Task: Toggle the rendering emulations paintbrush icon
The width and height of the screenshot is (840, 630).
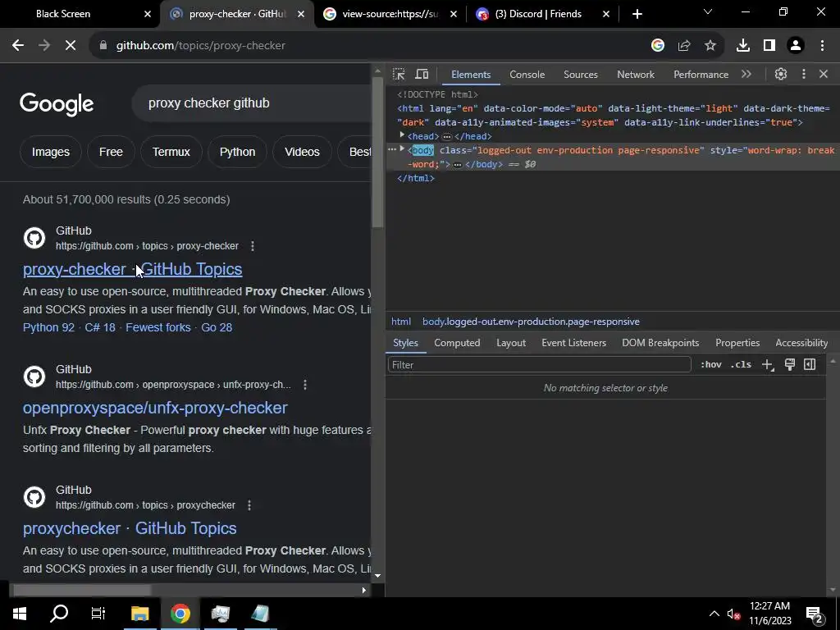Action: [x=790, y=365]
